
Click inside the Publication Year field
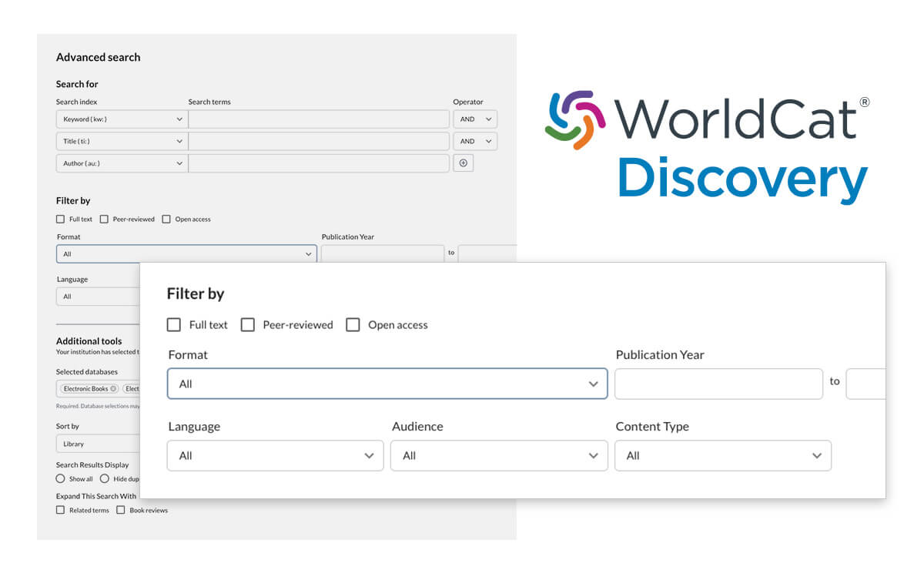[716, 384]
